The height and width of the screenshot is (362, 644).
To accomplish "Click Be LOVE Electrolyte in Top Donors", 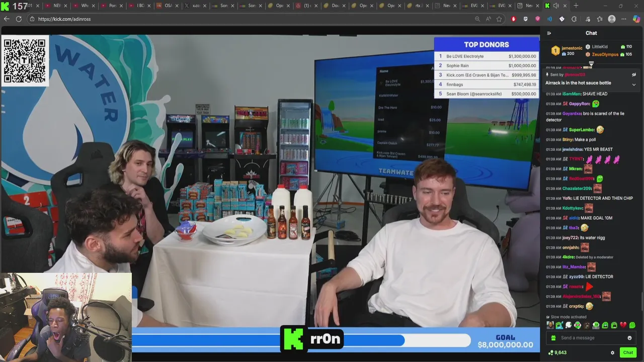I will coord(465,56).
